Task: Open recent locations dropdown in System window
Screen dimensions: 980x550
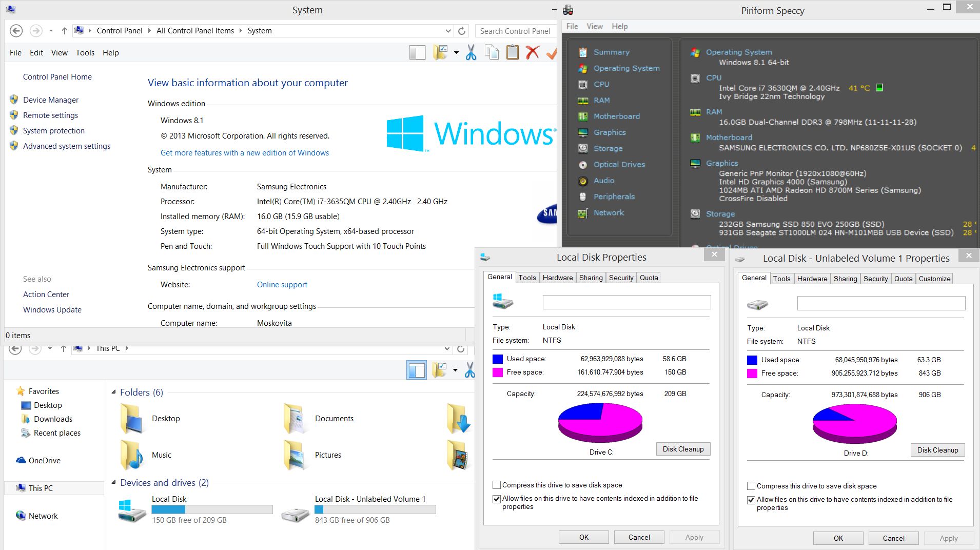Action: (51, 31)
